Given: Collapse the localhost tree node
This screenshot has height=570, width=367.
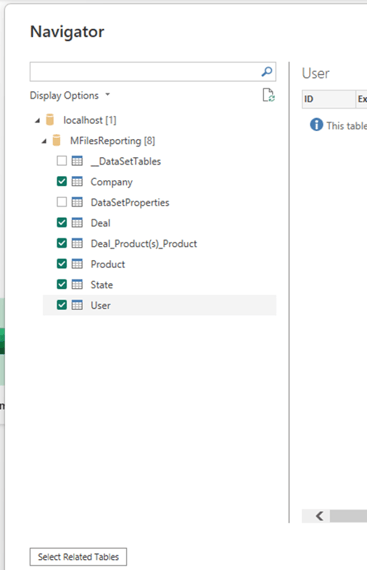Looking at the screenshot, I should (37, 120).
